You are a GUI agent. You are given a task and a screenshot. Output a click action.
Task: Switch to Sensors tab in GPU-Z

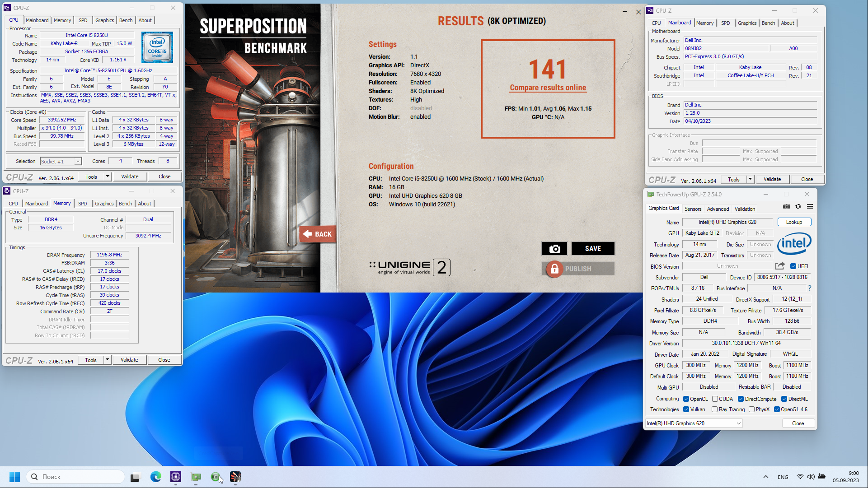pyautogui.click(x=693, y=209)
